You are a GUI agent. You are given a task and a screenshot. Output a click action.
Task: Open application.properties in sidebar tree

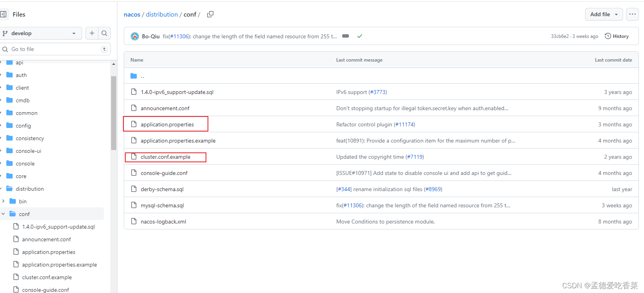pyautogui.click(x=49, y=252)
